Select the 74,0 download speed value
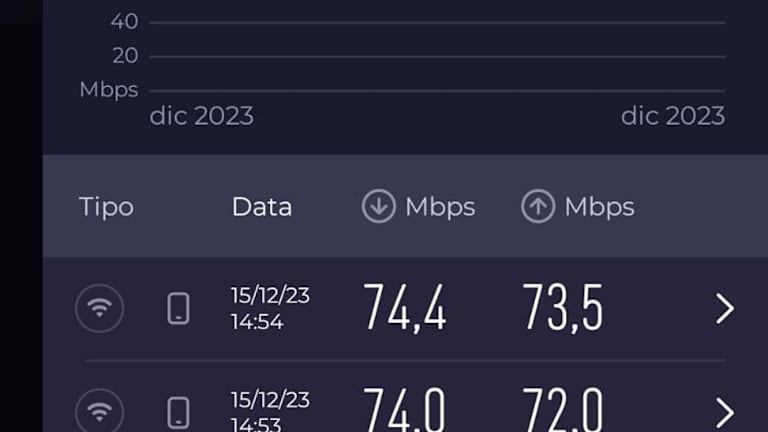 [x=404, y=410]
